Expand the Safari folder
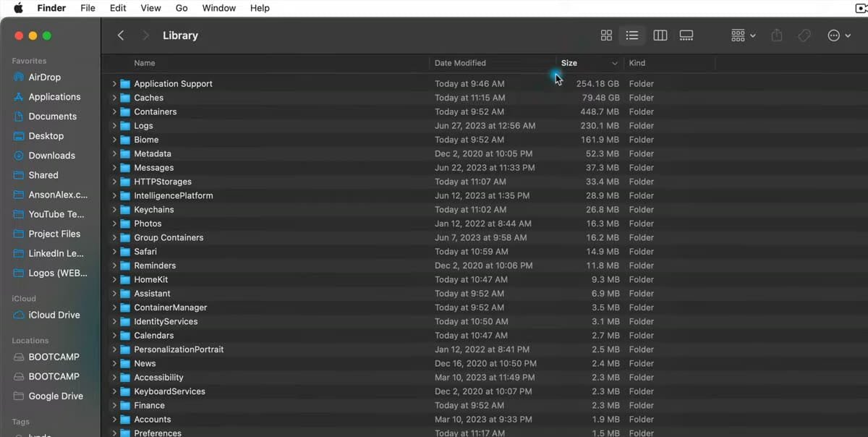Image resolution: width=868 pixels, height=437 pixels. [x=114, y=252]
